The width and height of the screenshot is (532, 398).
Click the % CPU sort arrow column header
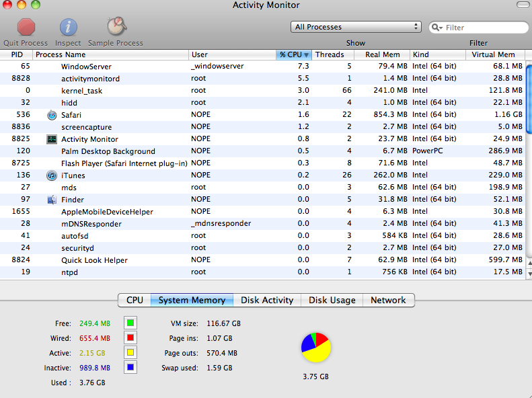293,54
